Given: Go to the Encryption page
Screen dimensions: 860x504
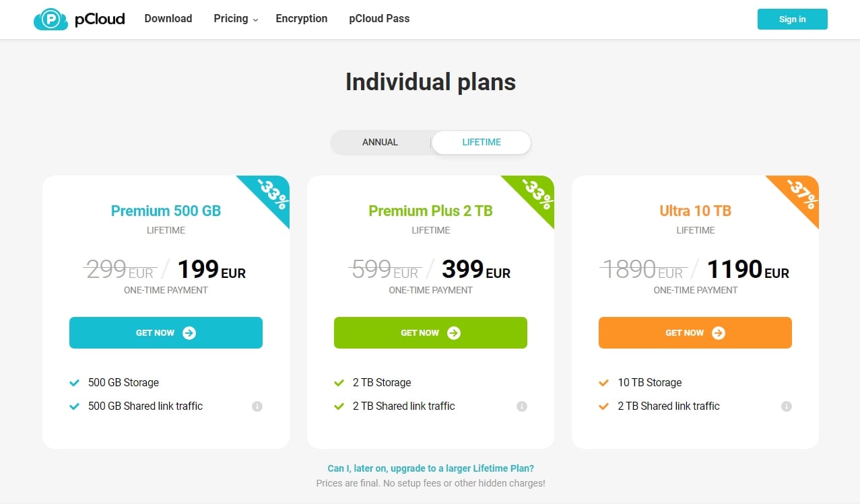Looking at the screenshot, I should [302, 19].
